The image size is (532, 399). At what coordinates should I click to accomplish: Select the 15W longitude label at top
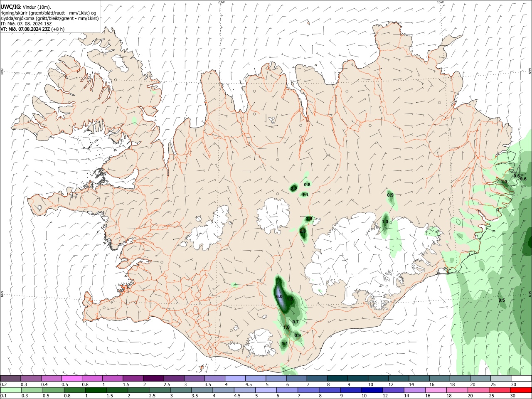coord(440,2)
